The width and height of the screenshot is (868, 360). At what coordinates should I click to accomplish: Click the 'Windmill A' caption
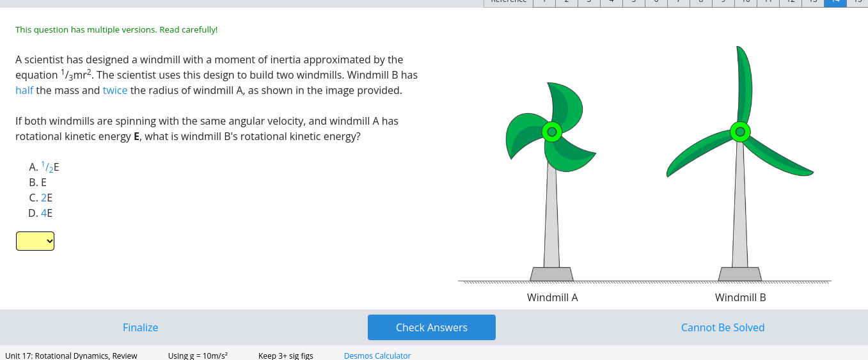[x=553, y=297]
